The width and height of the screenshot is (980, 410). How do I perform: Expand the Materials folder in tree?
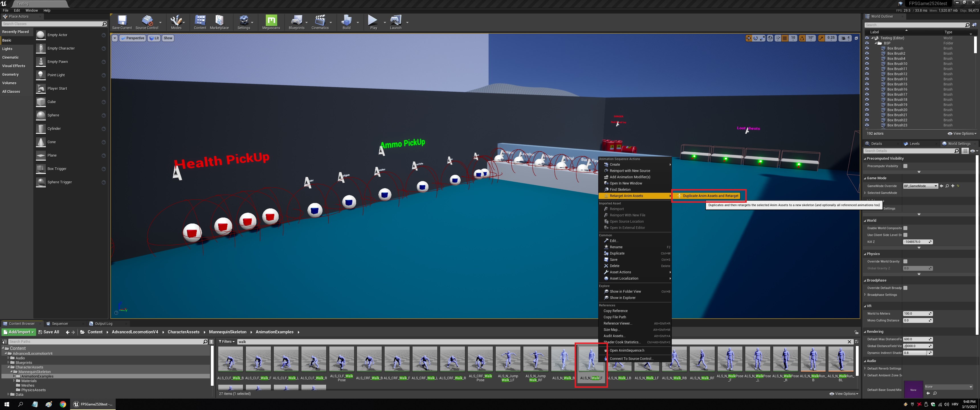click(14, 381)
